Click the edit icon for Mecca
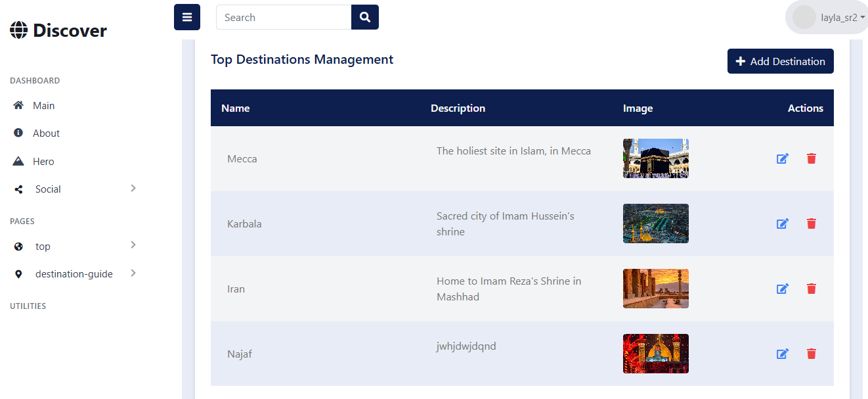Image resolution: width=868 pixels, height=399 pixels. click(x=782, y=158)
